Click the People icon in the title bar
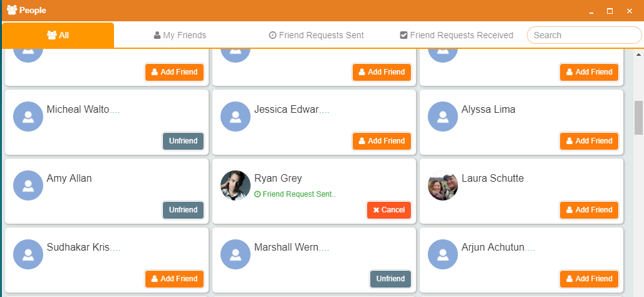The width and height of the screenshot is (644, 297). tap(11, 11)
